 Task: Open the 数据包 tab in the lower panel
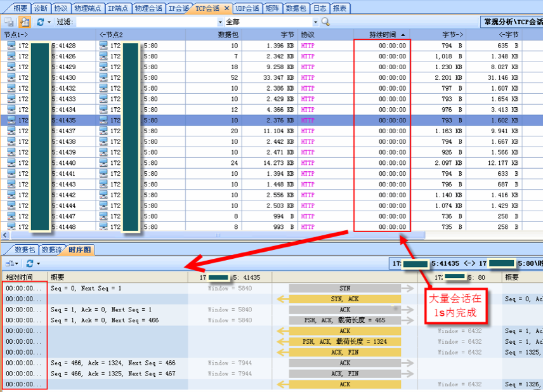25,250
